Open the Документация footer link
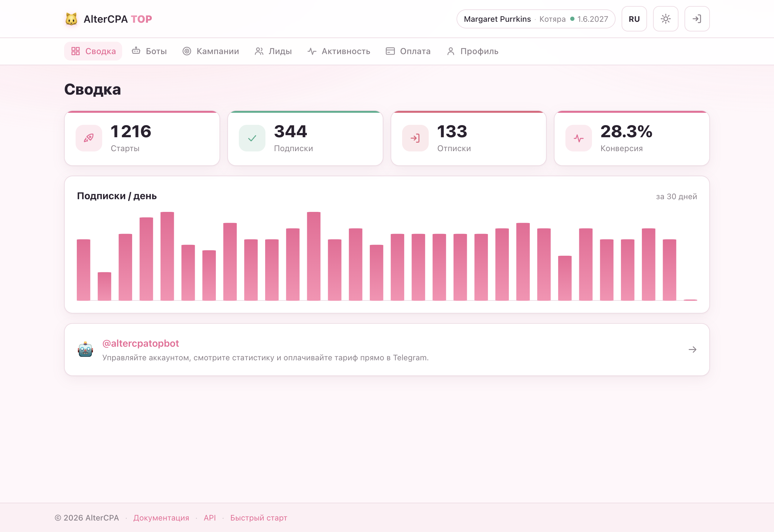The height and width of the screenshot is (532, 774). [x=161, y=518]
